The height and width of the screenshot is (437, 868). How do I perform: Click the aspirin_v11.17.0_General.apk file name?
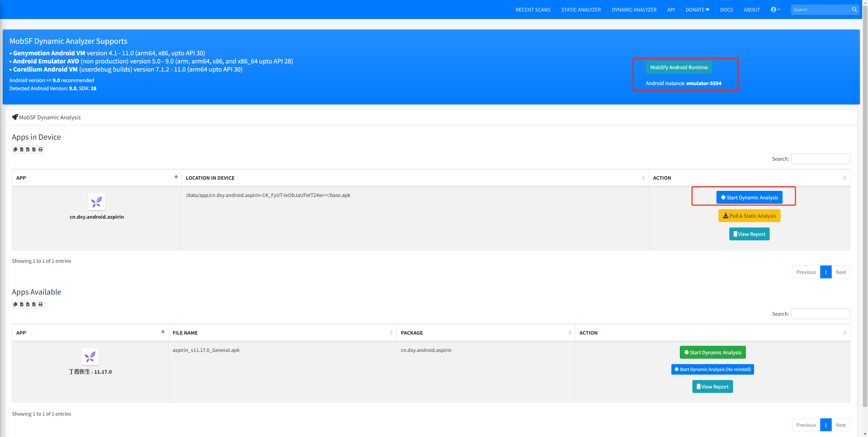tap(206, 350)
